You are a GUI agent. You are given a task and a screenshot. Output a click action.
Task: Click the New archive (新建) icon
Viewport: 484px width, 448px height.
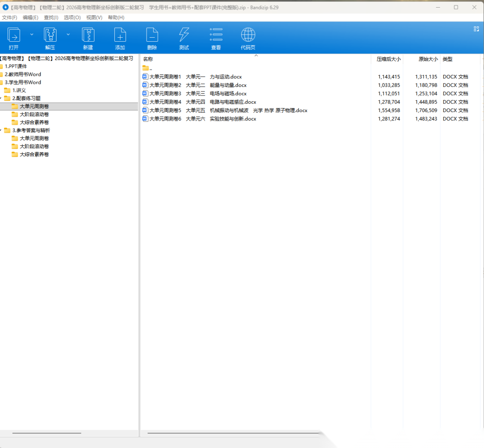tap(88, 35)
